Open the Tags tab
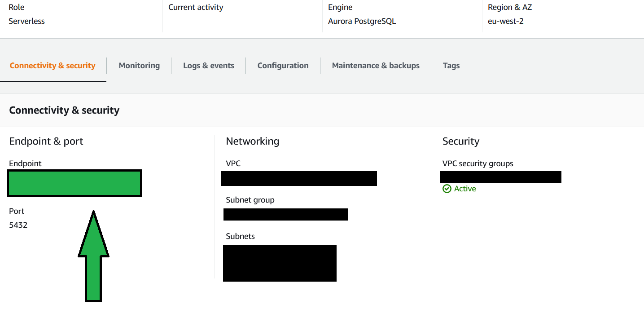Viewport: 644px width, 318px height. tap(451, 66)
